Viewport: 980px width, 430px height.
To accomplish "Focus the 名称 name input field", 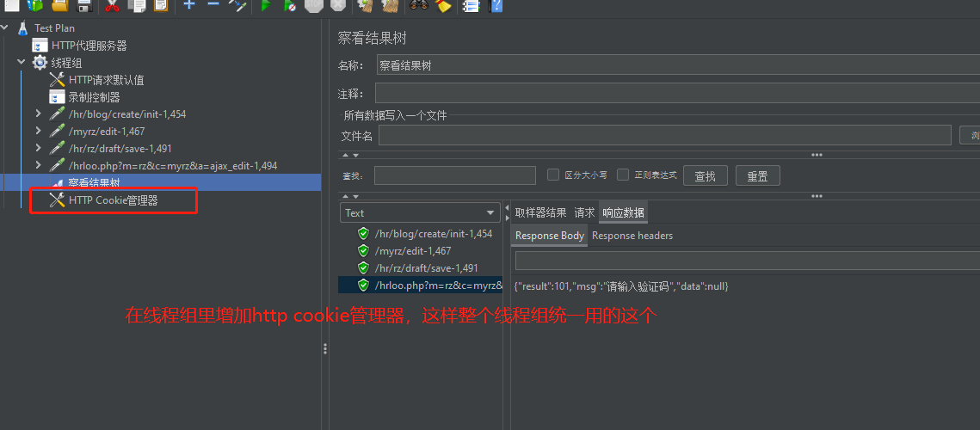I will [678, 65].
